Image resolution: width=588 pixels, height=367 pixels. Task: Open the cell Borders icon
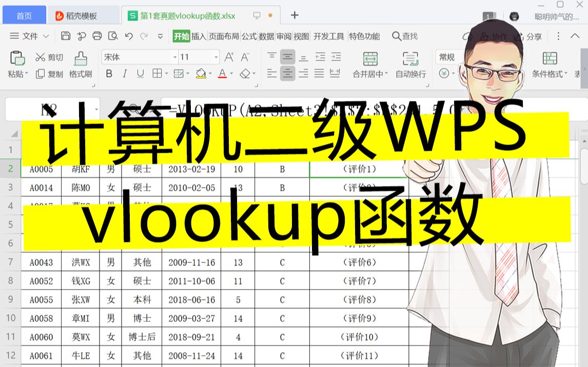pyautogui.click(x=157, y=73)
